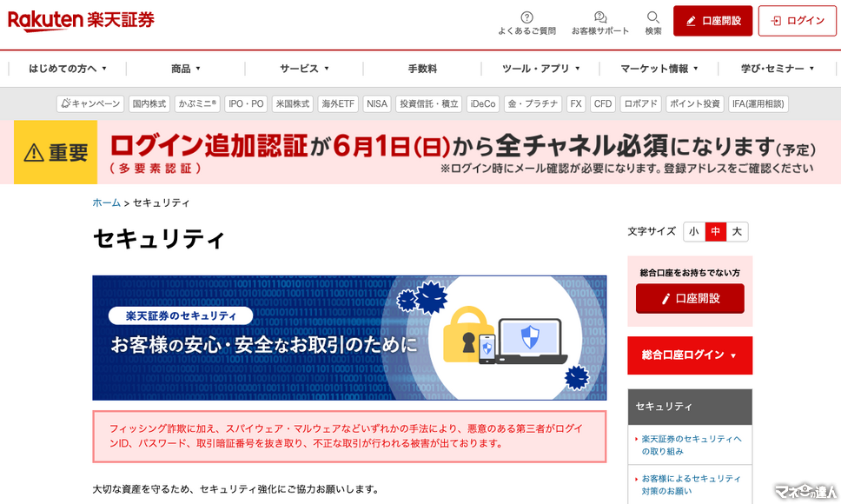
Task: Open 楽天証券のセキュリティへの取り組み link
Action: pos(692,445)
